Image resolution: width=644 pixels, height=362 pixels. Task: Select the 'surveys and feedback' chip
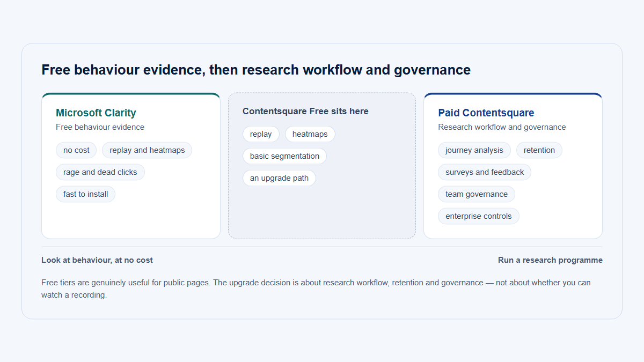(x=485, y=172)
